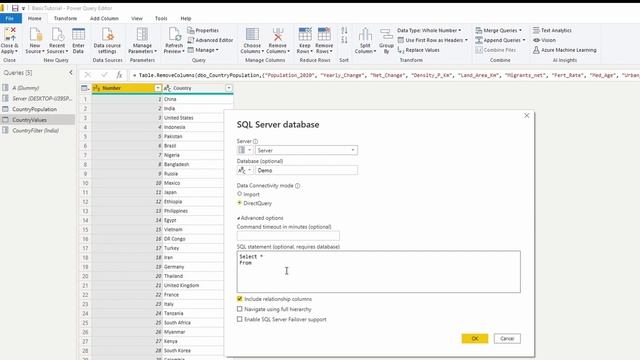Close the SQL Server database dialog

pos(527,116)
